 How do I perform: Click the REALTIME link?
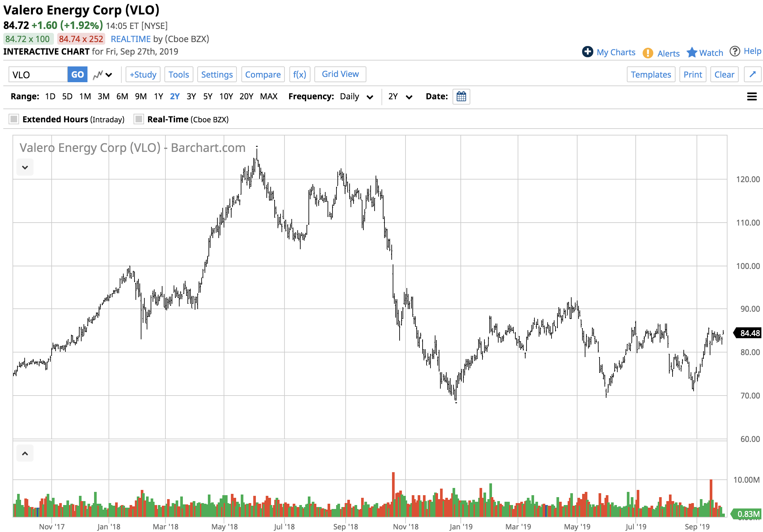pyautogui.click(x=131, y=39)
